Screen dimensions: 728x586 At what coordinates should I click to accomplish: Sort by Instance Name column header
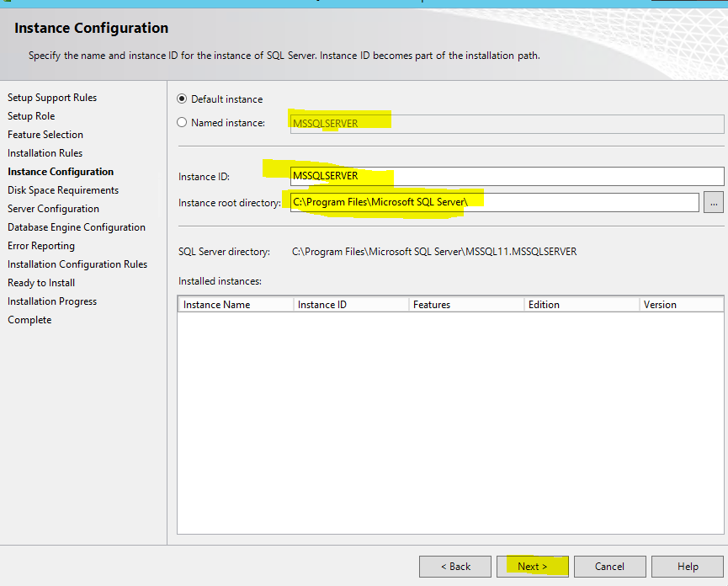click(236, 305)
